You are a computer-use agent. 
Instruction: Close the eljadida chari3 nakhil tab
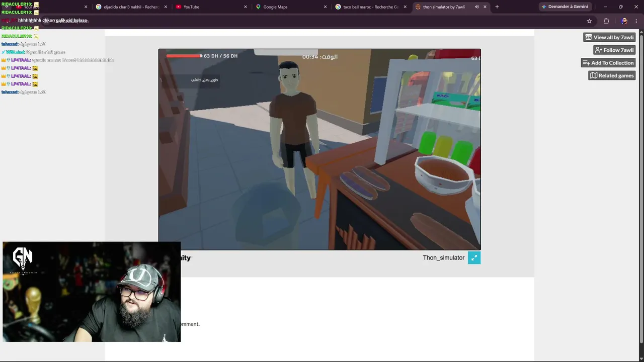[166, 7]
